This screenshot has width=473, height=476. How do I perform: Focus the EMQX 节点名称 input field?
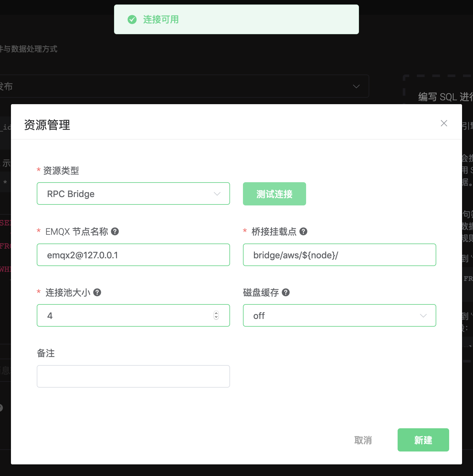[x=133, y=255]
